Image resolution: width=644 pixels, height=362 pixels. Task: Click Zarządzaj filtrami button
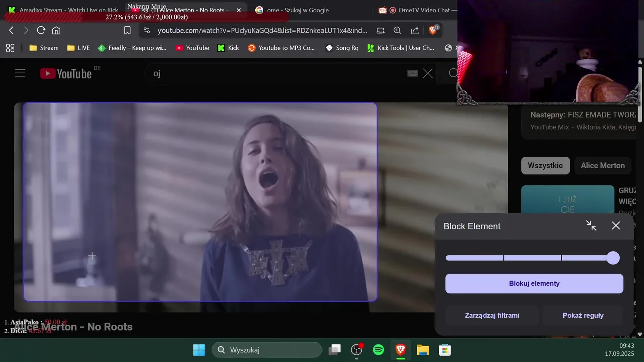[492, 315]
